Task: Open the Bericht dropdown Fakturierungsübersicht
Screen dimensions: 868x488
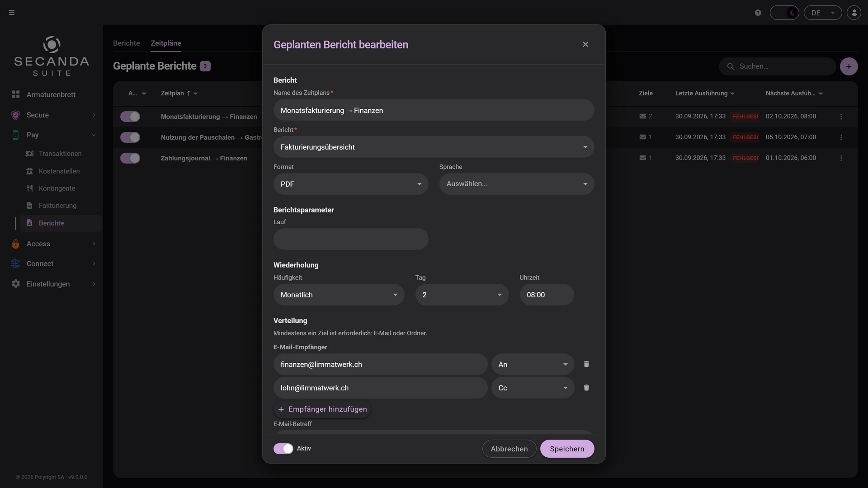Action: (434, 147)
